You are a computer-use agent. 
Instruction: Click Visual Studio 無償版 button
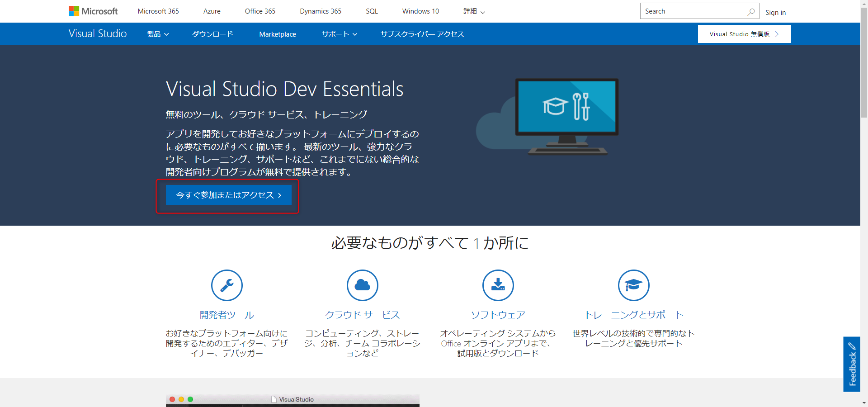pyautogui.click(x=744, y=34)
